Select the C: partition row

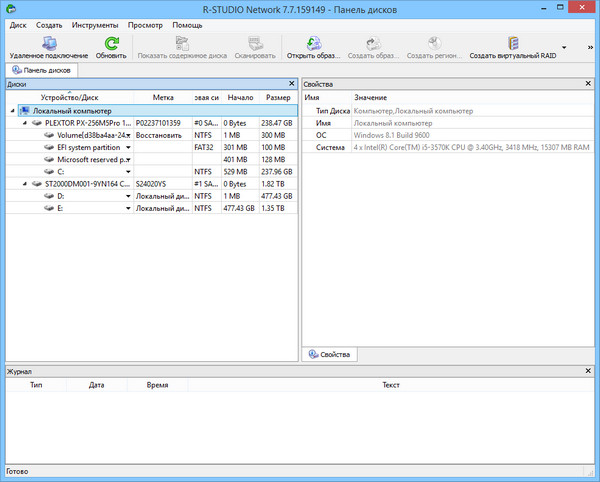point(62,171)
